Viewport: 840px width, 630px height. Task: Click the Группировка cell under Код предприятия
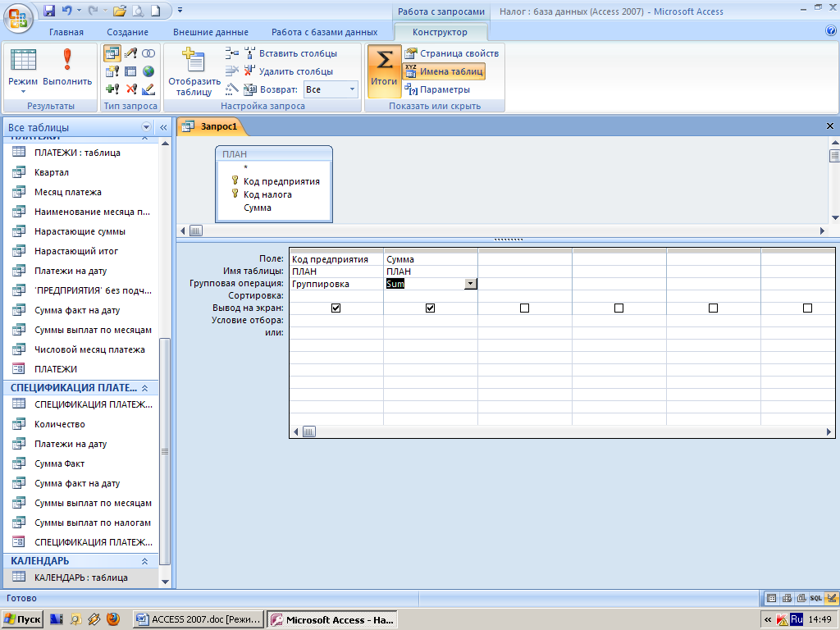point(336,284)
